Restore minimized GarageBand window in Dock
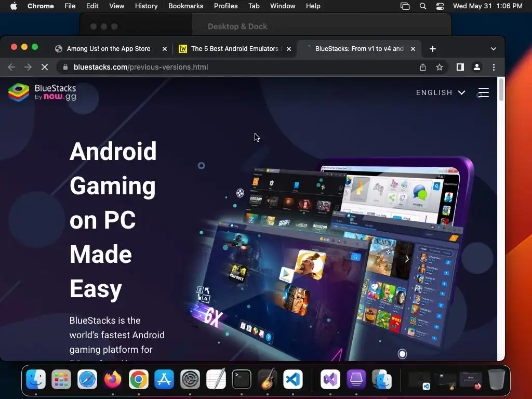This screenshot has width=532, height=399. pos(445,381)
